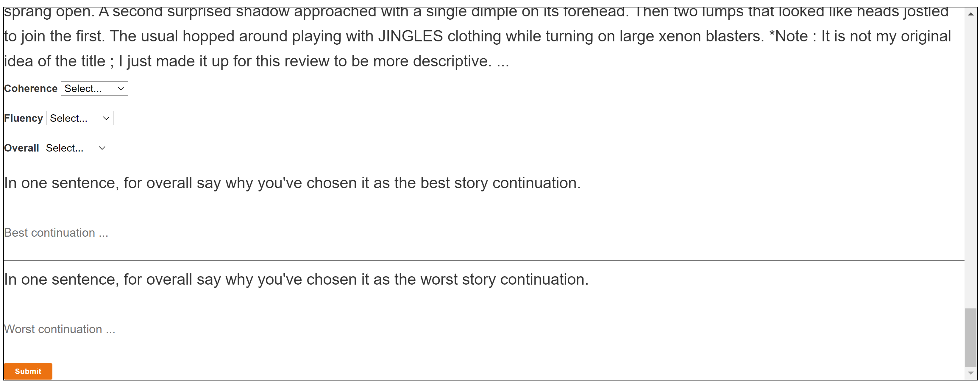Click the Submit button
Screen dimensions: 980x390
click(28, 371)
